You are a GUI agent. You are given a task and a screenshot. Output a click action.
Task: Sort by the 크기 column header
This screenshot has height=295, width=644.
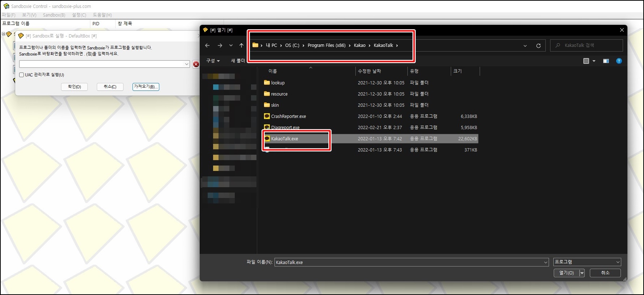click(458, 71)
